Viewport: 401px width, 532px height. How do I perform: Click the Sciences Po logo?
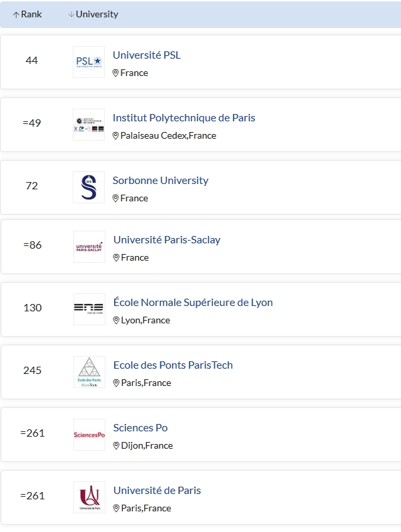[x=89, y=435]
